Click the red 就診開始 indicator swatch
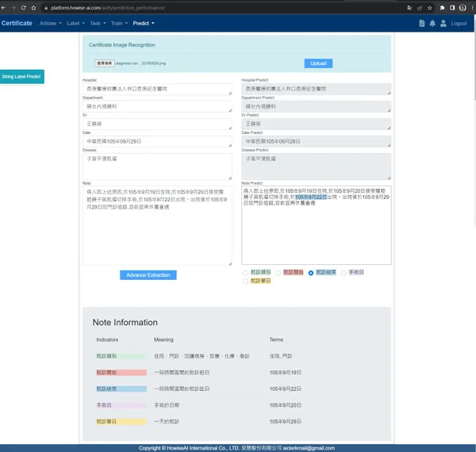476x452 pixels. (121, 373)
